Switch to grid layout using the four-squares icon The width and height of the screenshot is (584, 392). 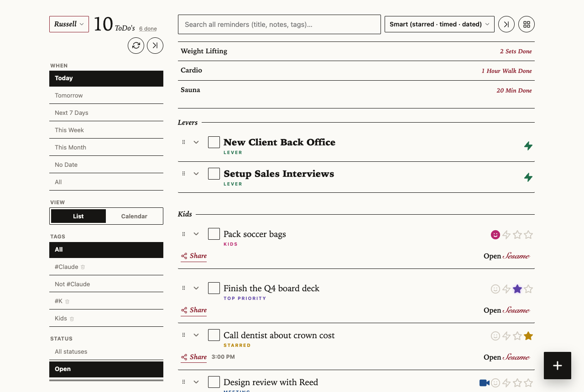[x=527, y=24]
